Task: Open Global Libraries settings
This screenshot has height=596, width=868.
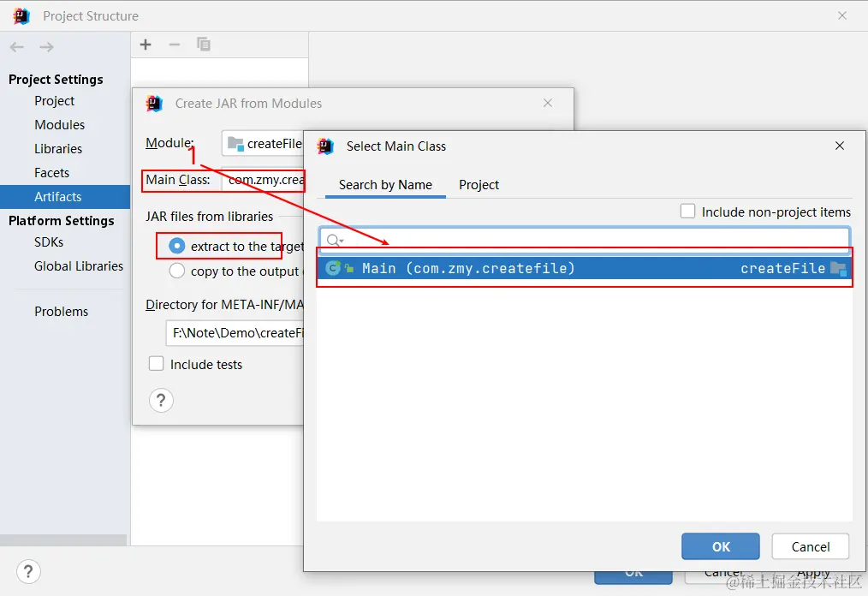Action: coord(79,265)
